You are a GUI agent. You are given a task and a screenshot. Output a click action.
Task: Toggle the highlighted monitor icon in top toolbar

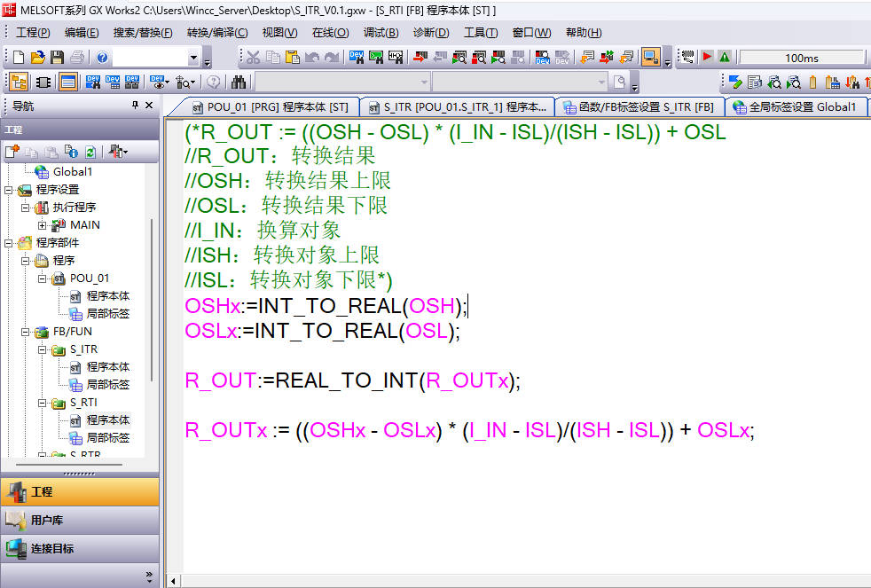[x=651, y=58]
